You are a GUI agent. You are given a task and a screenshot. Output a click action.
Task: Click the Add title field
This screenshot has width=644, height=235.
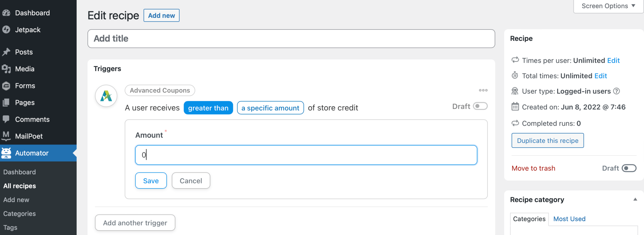click(x=291, y=39)
